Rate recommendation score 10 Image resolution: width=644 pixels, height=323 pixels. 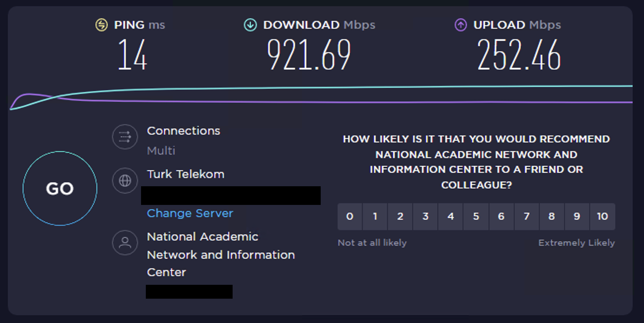pyautogui.click(x=602, y=216)
